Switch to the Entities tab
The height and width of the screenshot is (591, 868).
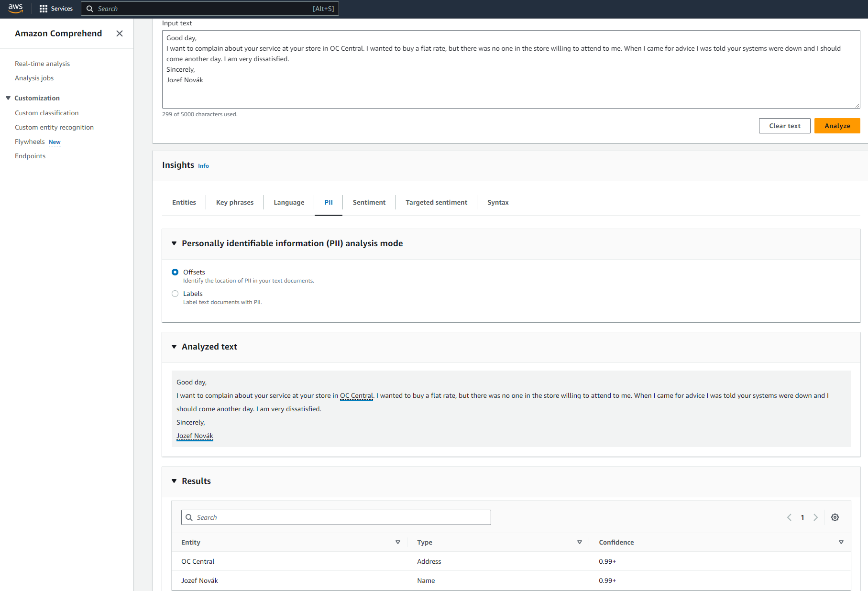tap(184, 202)
